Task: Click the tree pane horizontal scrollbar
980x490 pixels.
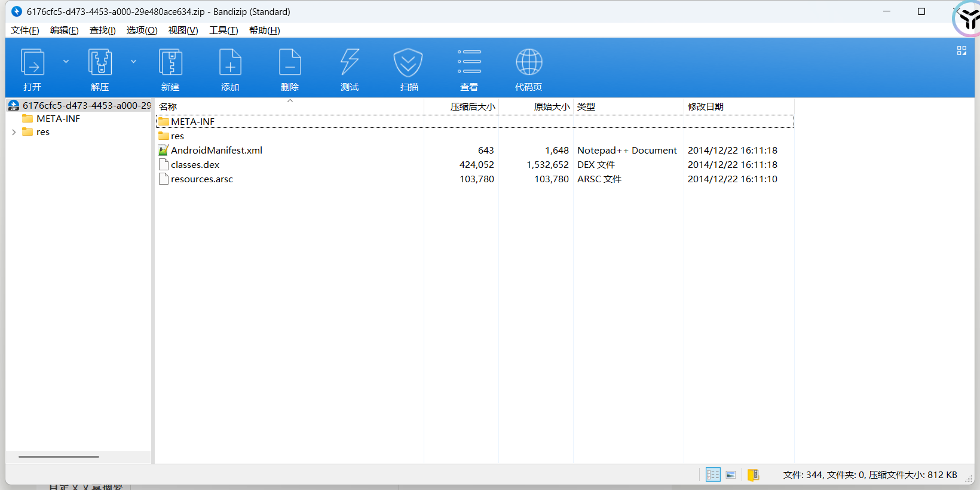Action: [59, 457]
